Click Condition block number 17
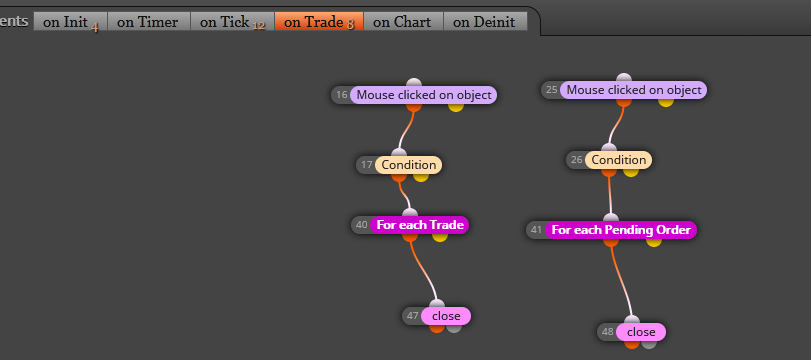This screenshot has width=811, height=360. 408,165
